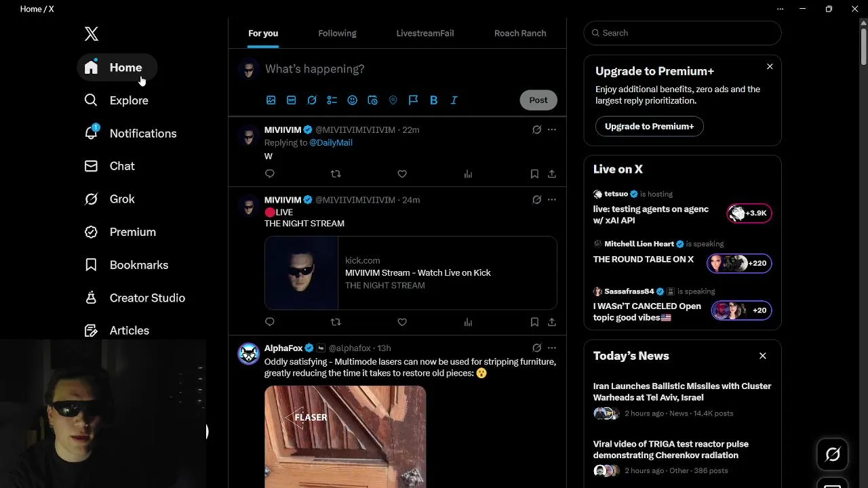Switch to the Roach Ranch tab
Viewport: 868px width, 488px height.
(x=520, y=33)
